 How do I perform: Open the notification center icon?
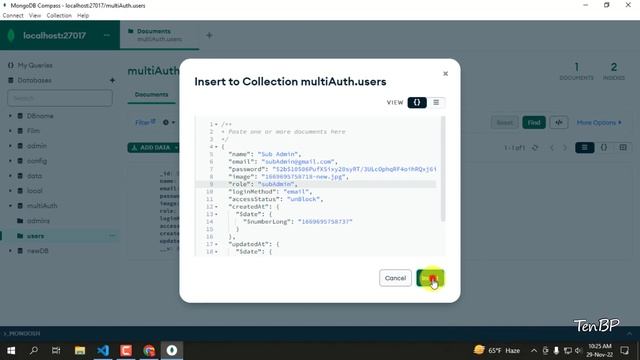coord(624,351)
